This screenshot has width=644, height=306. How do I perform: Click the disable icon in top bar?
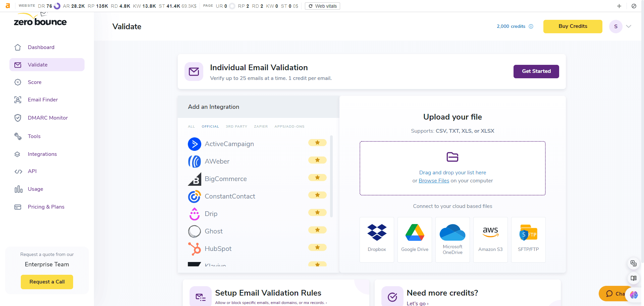(x=634, y=6)
